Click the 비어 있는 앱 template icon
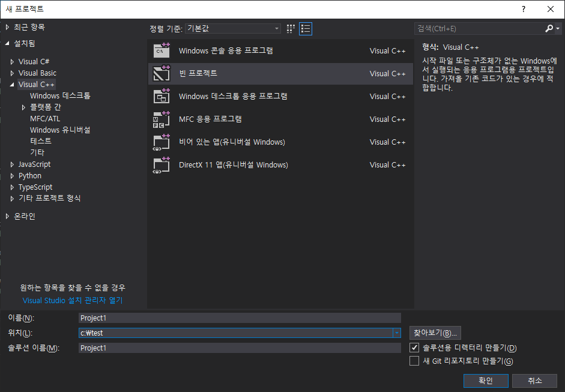The image size is (565, 392). click(x=162, y=142)
